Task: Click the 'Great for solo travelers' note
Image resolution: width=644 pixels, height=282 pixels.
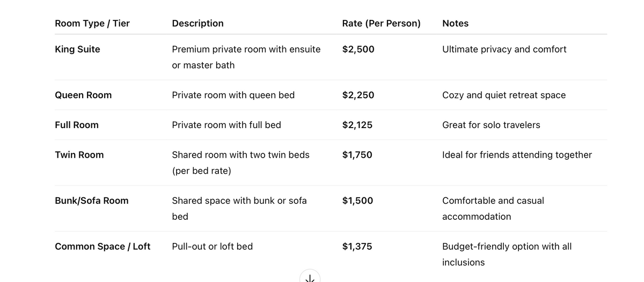Action: point(491,125)
